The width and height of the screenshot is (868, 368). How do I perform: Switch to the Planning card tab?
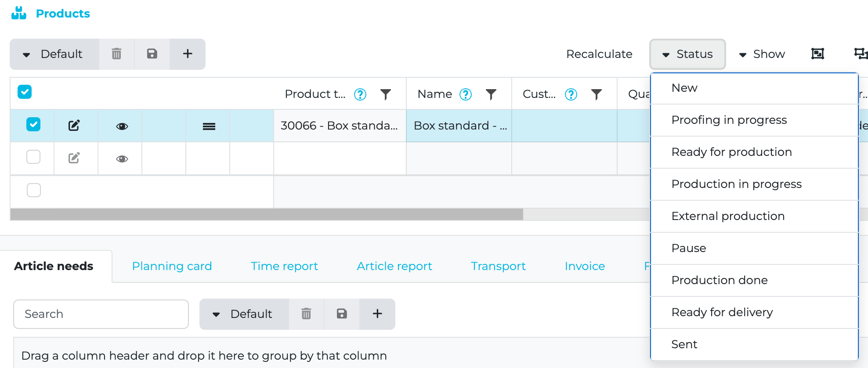coord(172,266)
